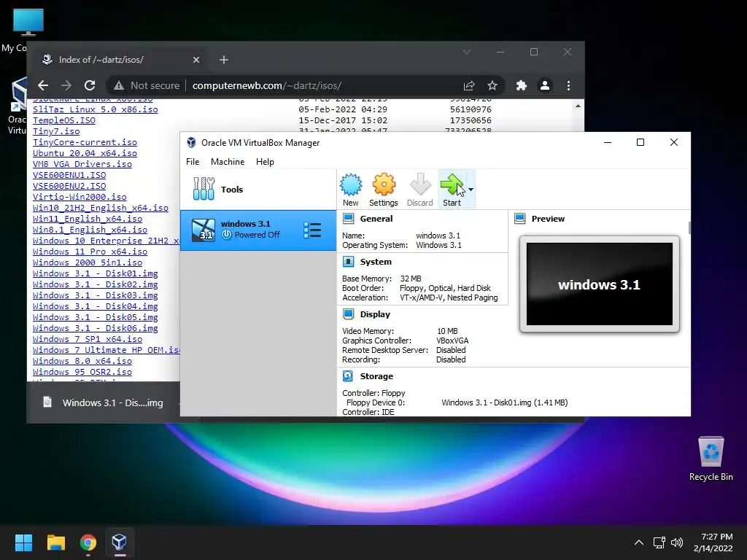Image resolution: width=747 pixels, height=560 pixels.
Task: Open the Windows Start menu
Action: 23,542
